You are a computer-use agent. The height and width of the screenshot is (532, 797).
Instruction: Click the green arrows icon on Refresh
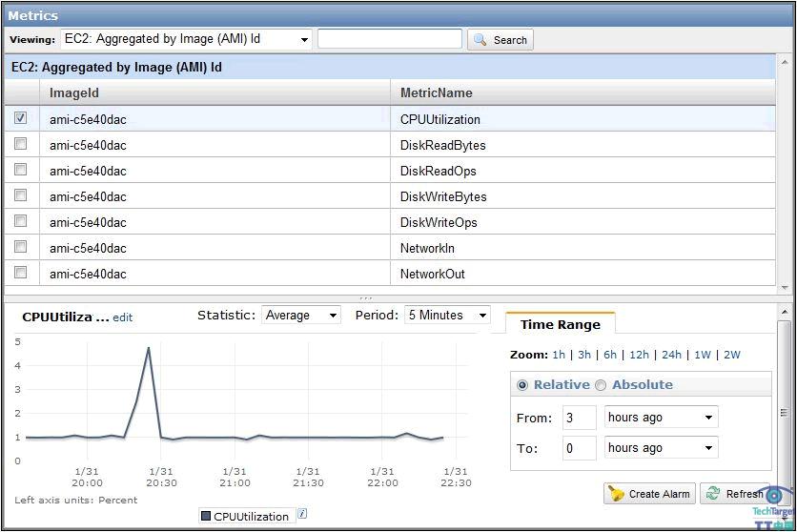[713, 493]
